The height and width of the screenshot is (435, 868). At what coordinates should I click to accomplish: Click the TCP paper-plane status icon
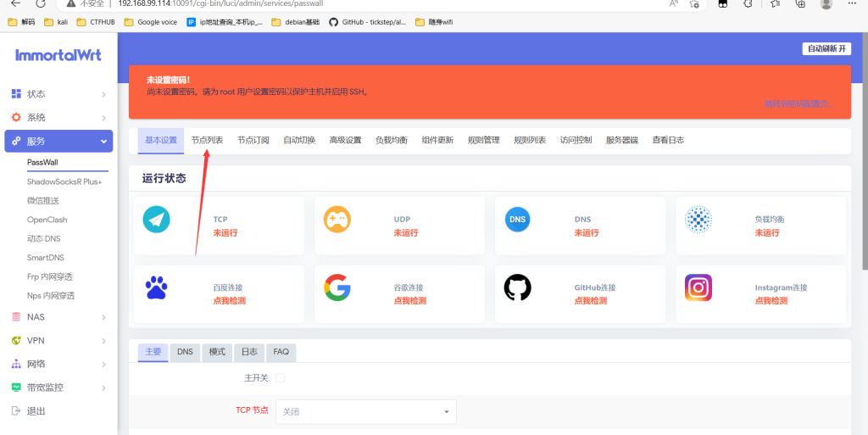(x=157, y=220)
